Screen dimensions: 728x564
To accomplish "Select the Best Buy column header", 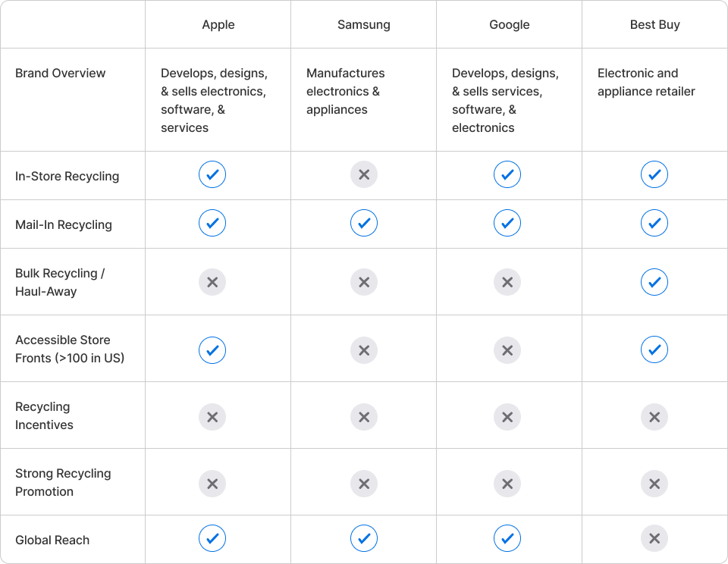I will 654,24.
